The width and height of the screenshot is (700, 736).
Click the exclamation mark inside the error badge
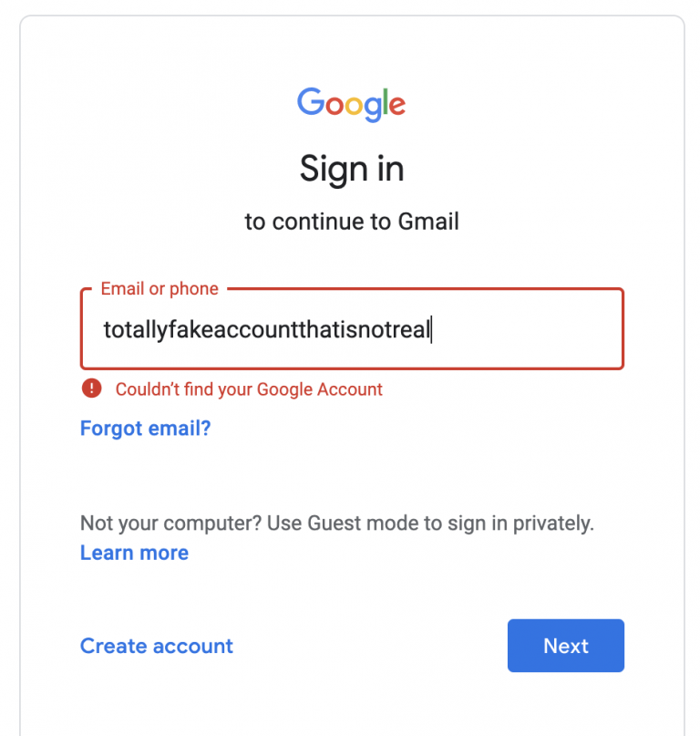coord(90,389)
